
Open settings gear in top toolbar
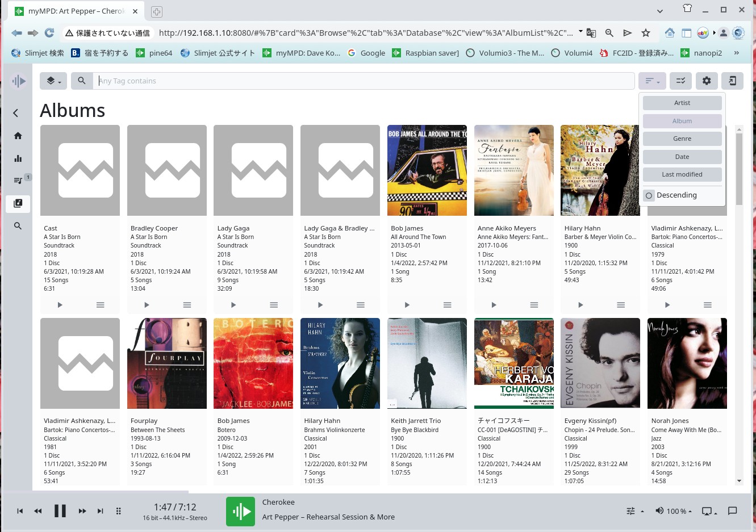click(707, 81)
